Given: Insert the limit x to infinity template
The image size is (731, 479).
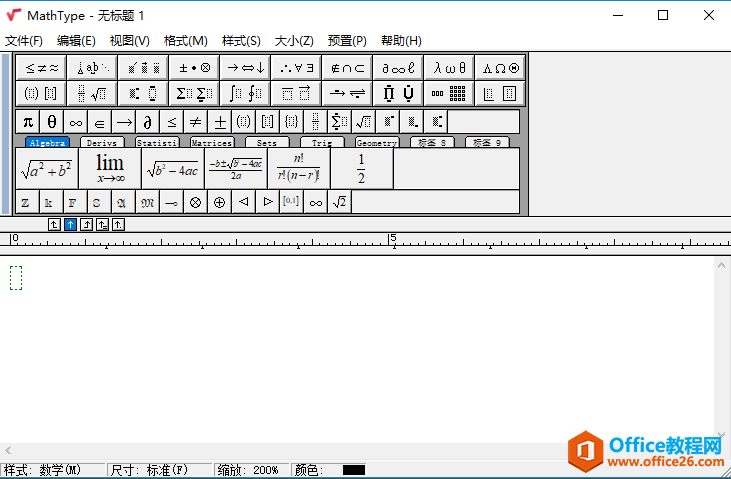Looking at the screenshot, I should (x=110, y=169).
